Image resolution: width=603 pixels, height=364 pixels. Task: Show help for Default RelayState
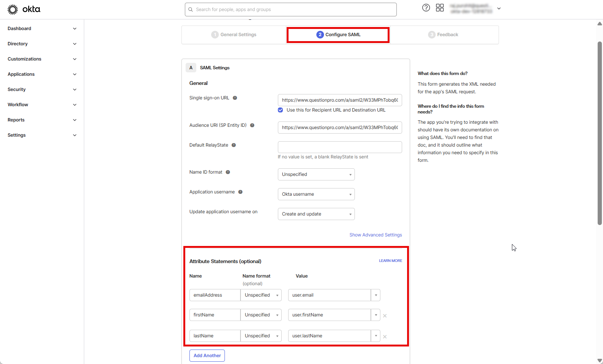[234, 145]
